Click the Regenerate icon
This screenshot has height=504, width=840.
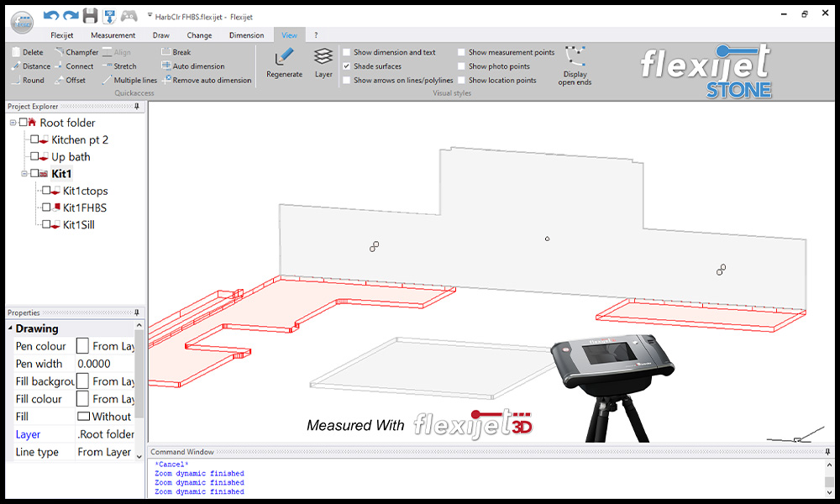(x=284, y=60)
